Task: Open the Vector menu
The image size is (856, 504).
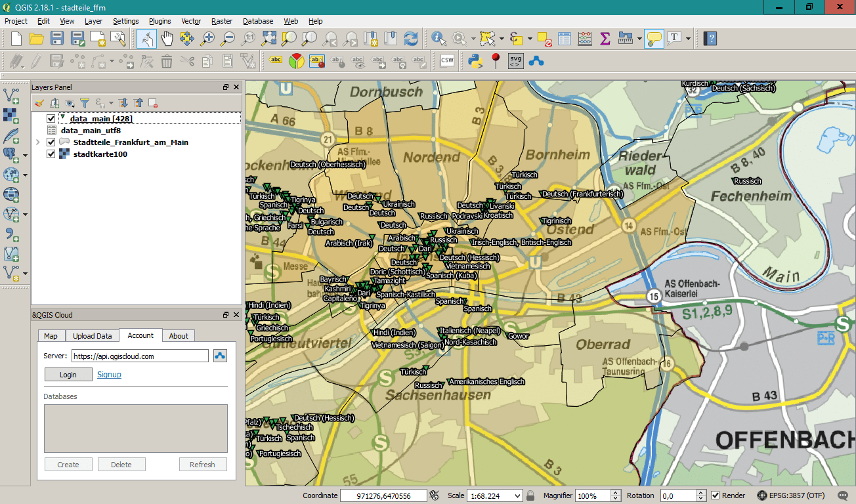Action: coord(190,21)
